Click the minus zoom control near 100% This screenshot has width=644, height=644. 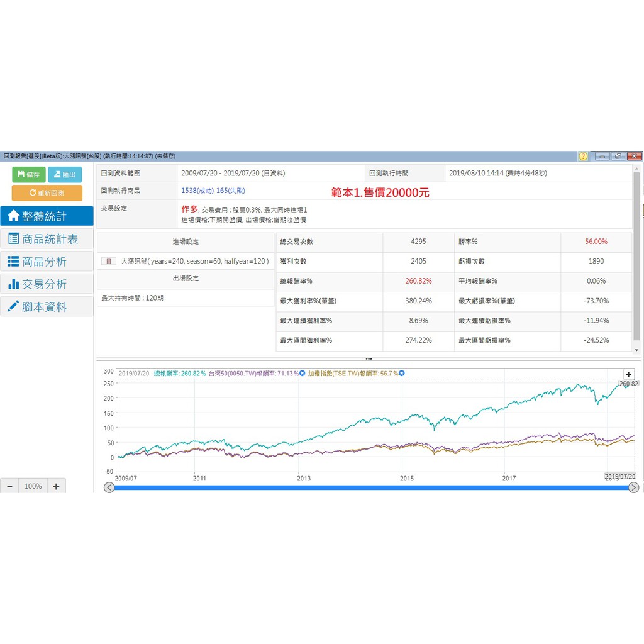(x=9, y=486)
